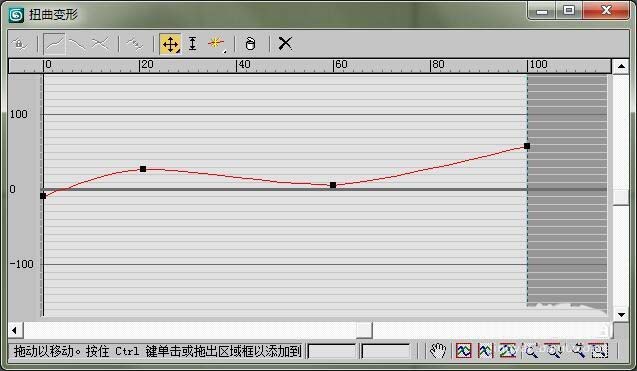
Task: Click the ruler label 40
Action: click(x=244, y=65)
